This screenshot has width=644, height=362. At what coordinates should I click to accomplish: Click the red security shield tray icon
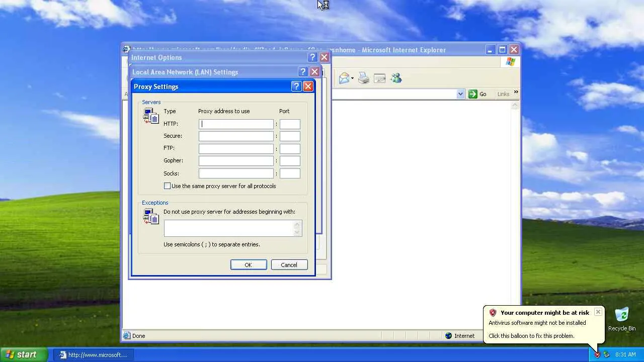597,354
